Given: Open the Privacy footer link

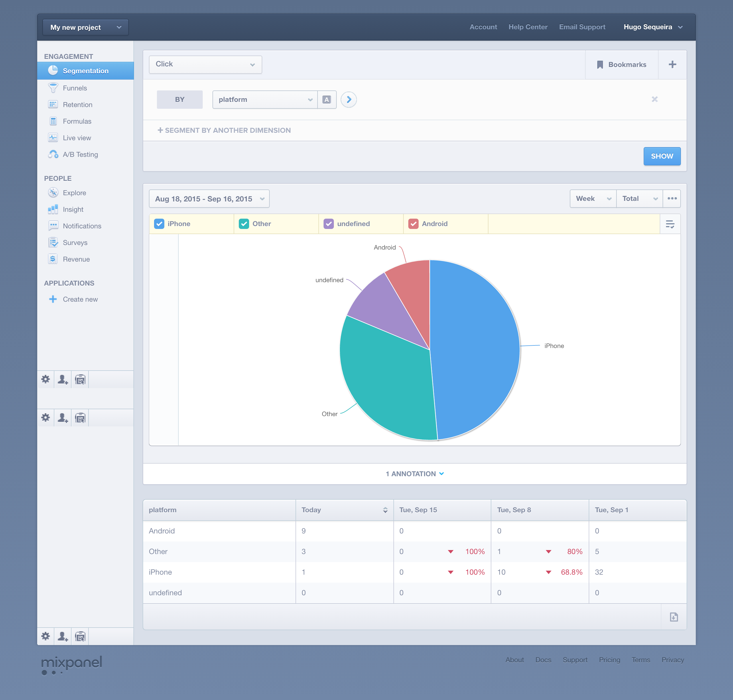Looking at the screenshot, I should 673,660.
